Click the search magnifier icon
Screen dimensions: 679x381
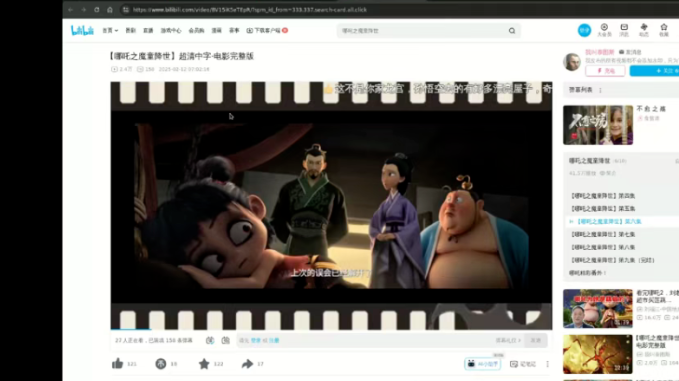coord(512,31)
